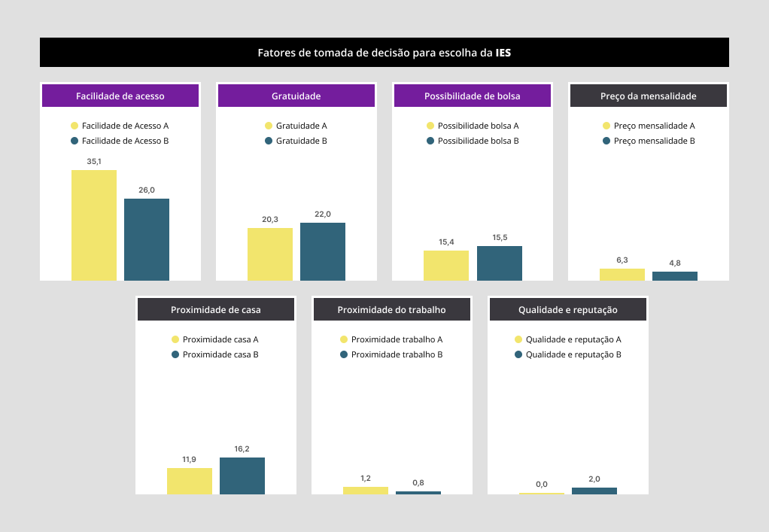Click the Gratuidade panel header
769x532 pixels.
point(296,96)
